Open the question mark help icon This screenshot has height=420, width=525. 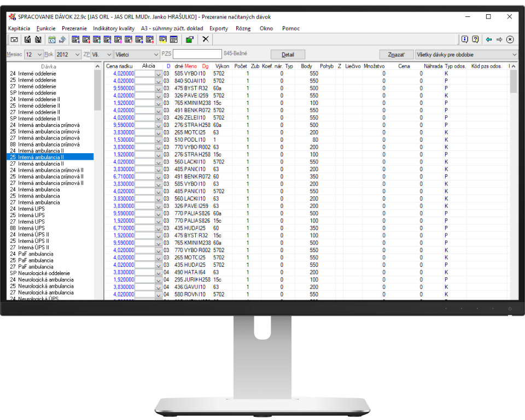point(475,39)
